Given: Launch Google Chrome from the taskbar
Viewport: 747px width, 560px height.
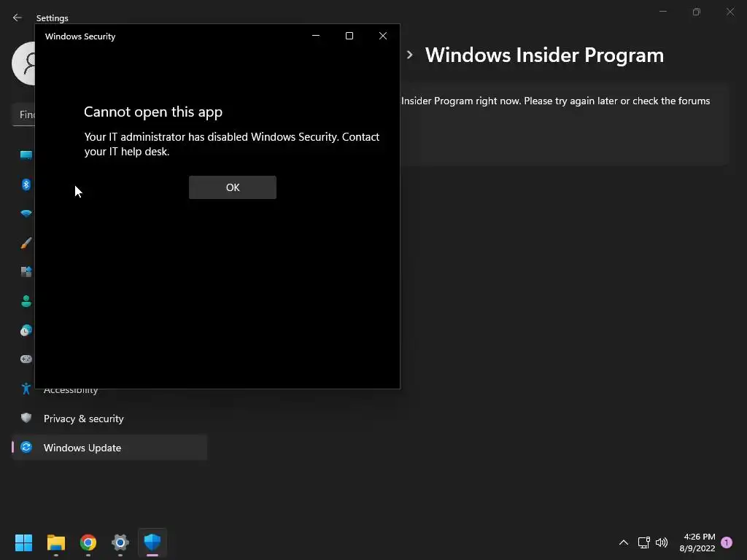Looking at the screenshot, I should click(x=88, y=542).
